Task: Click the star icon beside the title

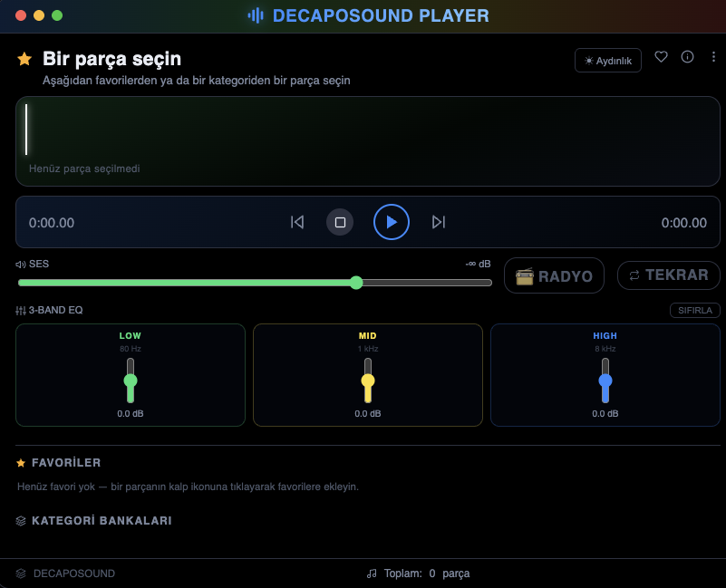Action: (x=24, y=59)
